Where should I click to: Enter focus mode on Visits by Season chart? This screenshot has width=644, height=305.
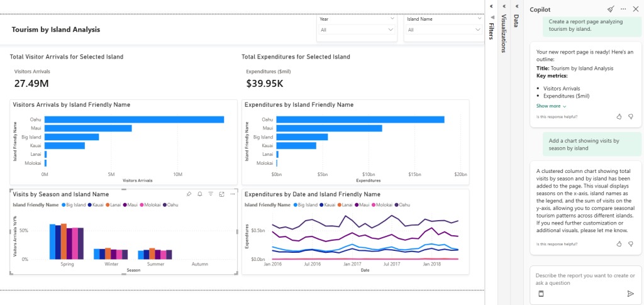pos(221,194)
